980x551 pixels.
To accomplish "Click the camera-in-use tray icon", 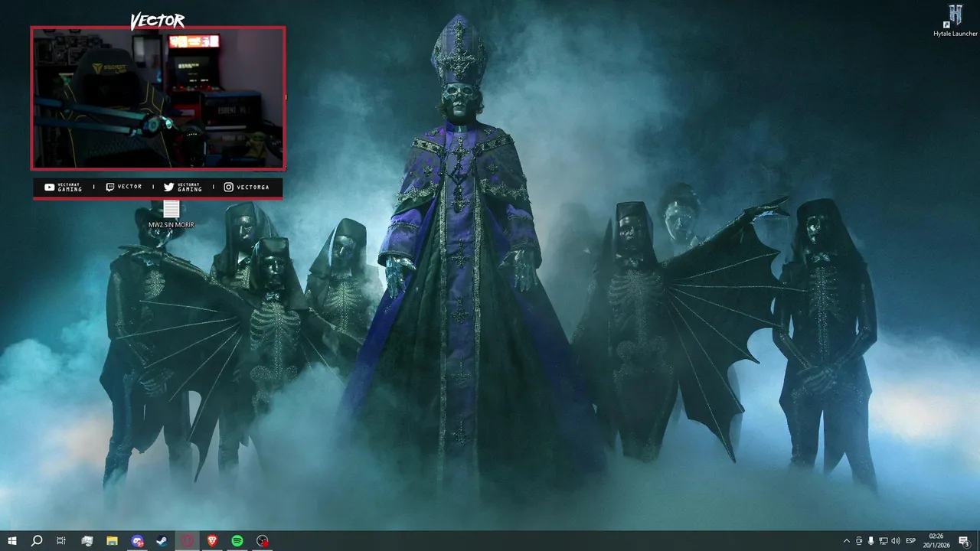I will (858, 541).
